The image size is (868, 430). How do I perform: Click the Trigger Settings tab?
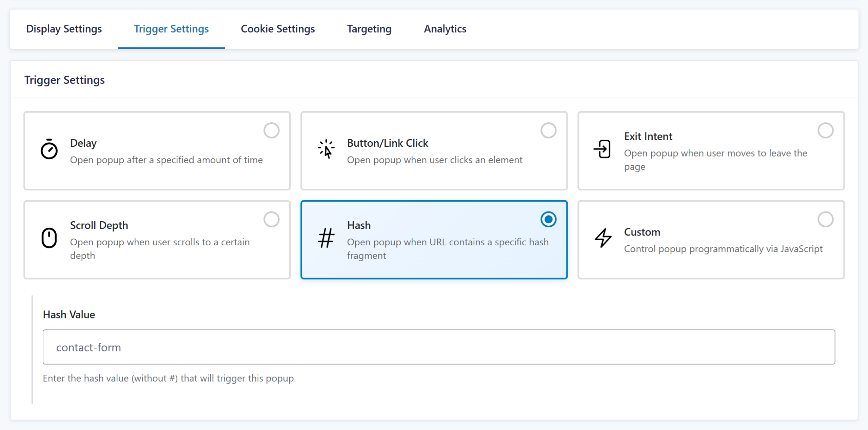point(171,29)
